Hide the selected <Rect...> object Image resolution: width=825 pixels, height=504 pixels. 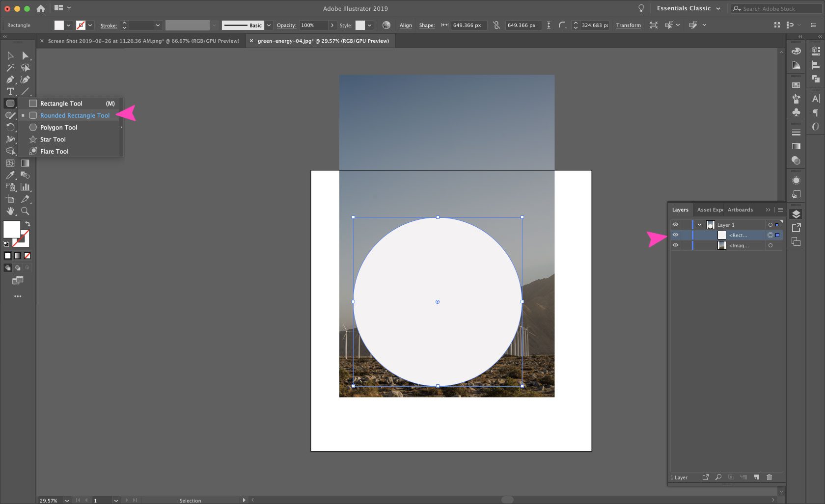[x=675, y=235]
